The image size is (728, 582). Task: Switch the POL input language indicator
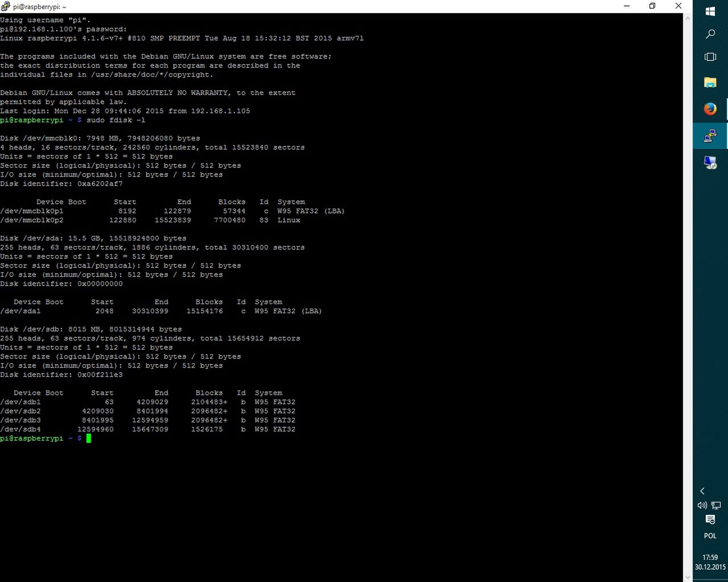[710, 536]
